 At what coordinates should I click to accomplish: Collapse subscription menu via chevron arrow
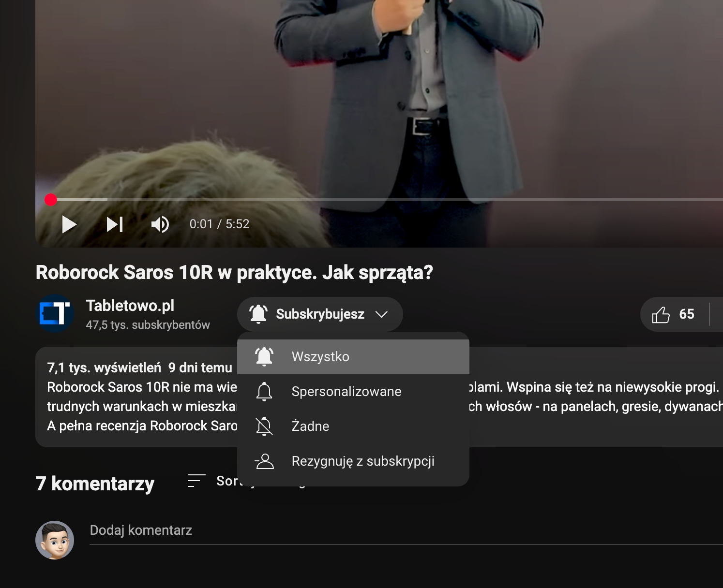(x=381, y=314)
